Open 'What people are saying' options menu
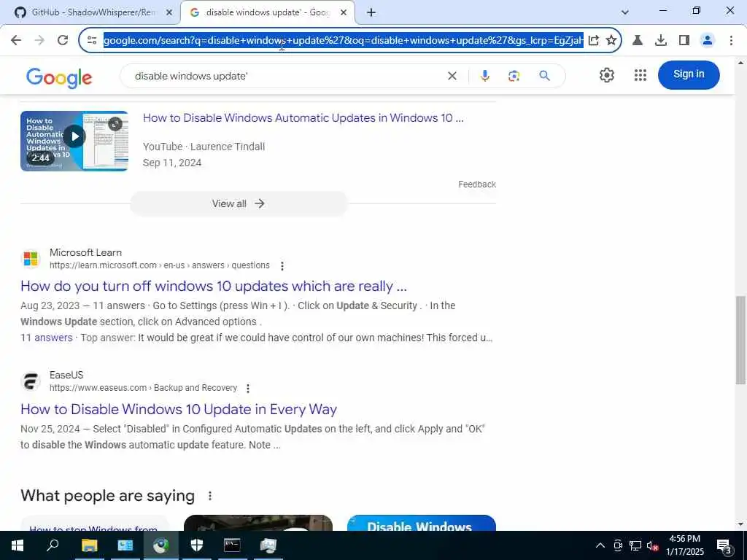This screenshot has height=560, width=747. 209,496
